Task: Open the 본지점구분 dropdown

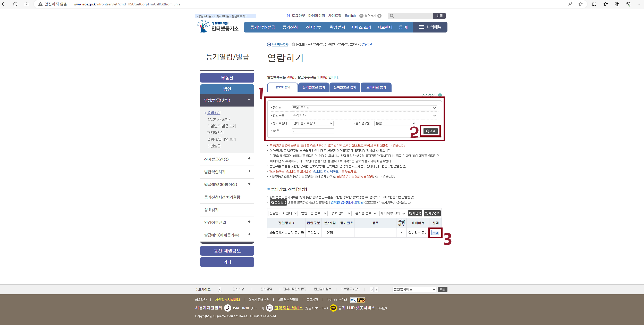Action: point(395,123)
